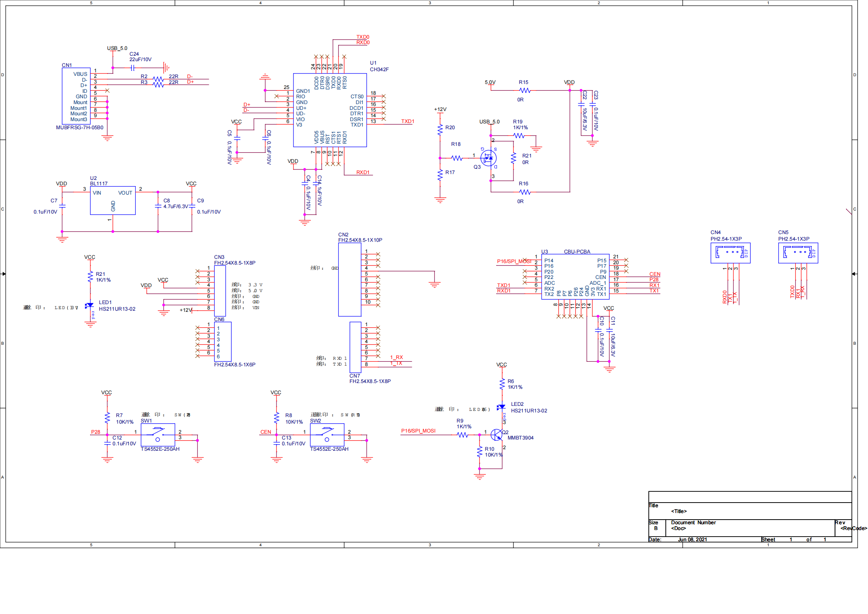Select the 4.7uF/6.3V value of C8
868x614 pixels.
pos(176,207)
